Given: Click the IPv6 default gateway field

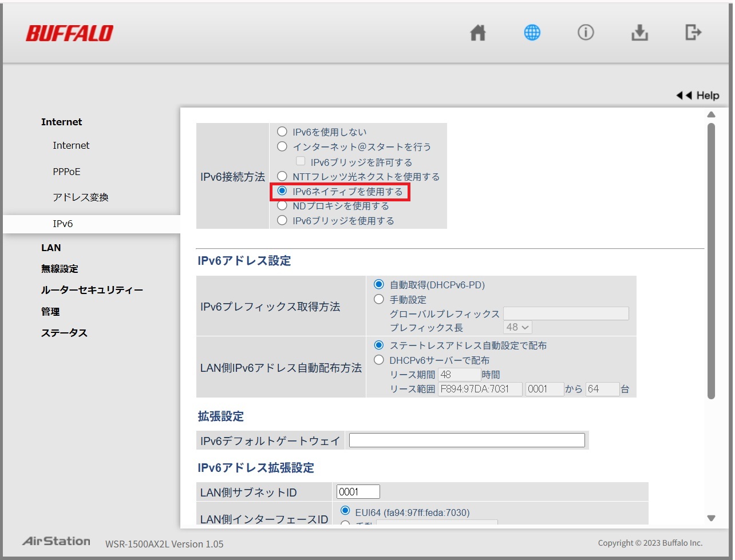Looking at the screenshot, I should [467, 440].
